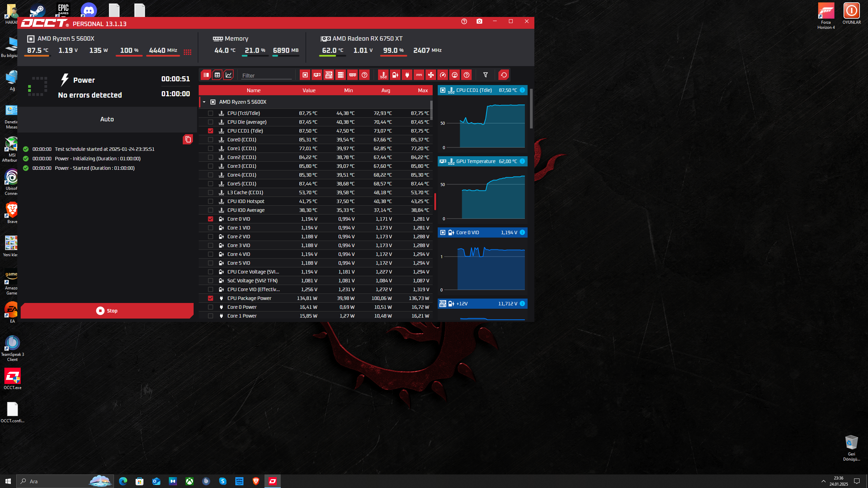The height and width of the screenshot is (488, 868).
Task: Filter sensors by CPU hardware icon
Action: 305,75
